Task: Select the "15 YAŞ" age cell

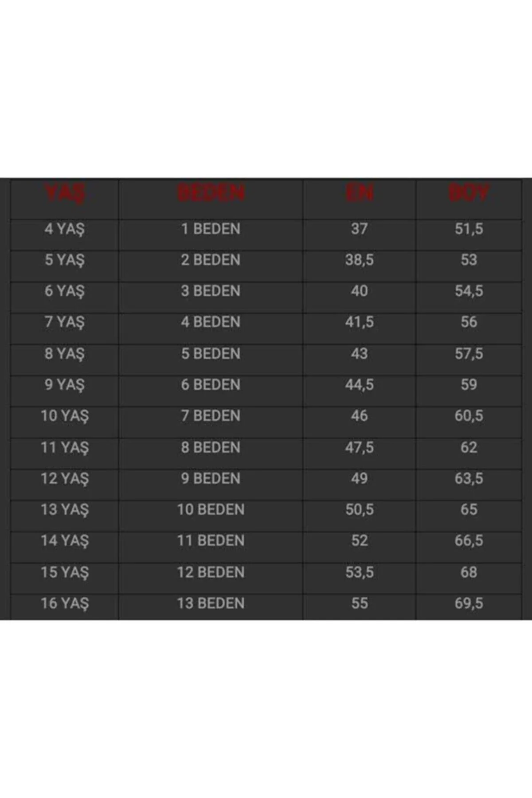Action: [x=64, y=572]
